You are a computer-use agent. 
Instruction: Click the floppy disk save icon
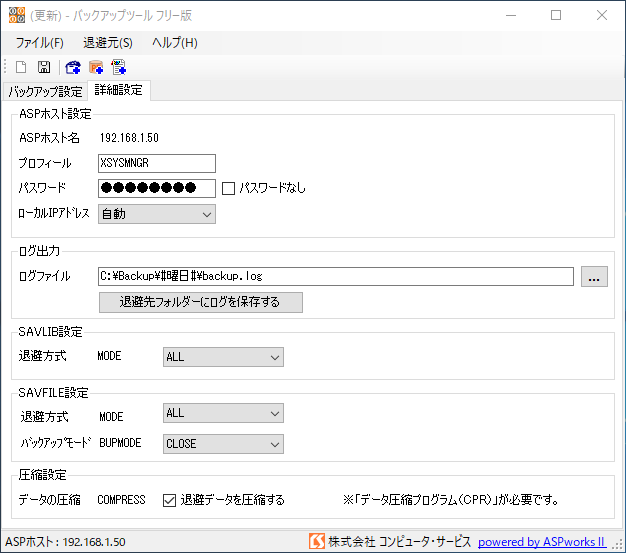tap(44, 67)
